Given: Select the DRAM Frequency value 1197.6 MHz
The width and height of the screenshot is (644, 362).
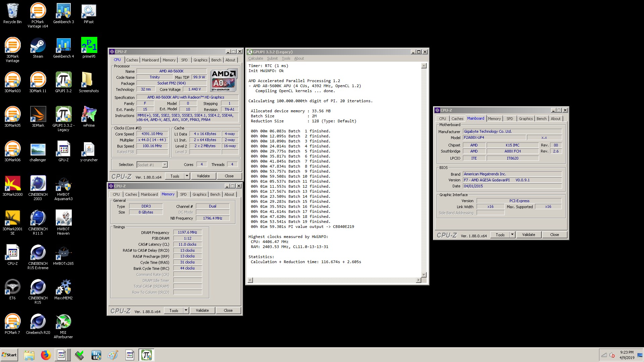Looking at the screenshot, I should point(187,232).
